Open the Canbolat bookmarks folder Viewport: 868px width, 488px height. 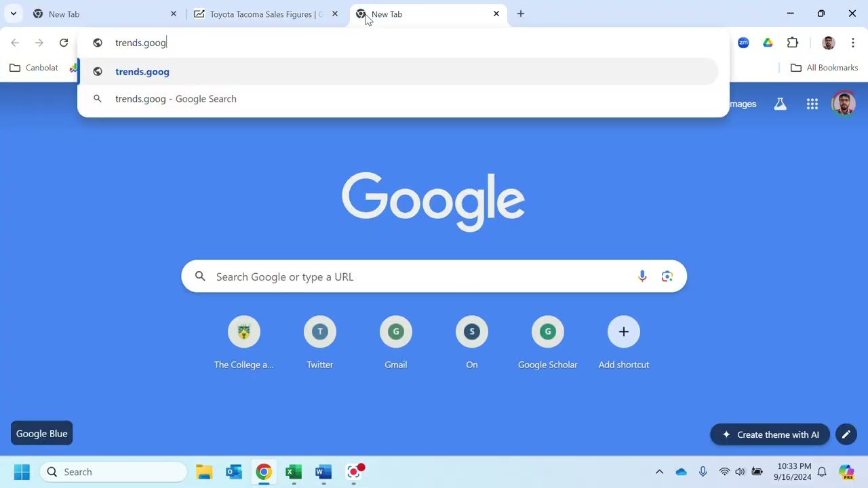[x=34, y=68]
